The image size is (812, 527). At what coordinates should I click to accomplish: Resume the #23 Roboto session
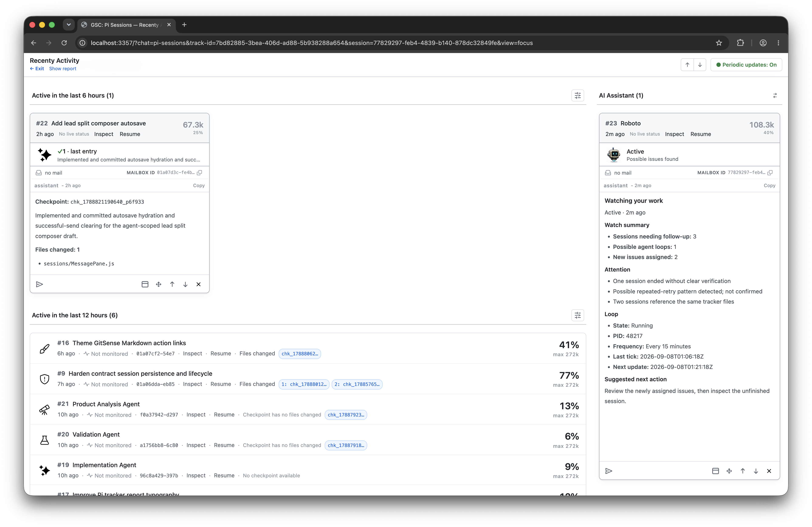tap(701, 134)
